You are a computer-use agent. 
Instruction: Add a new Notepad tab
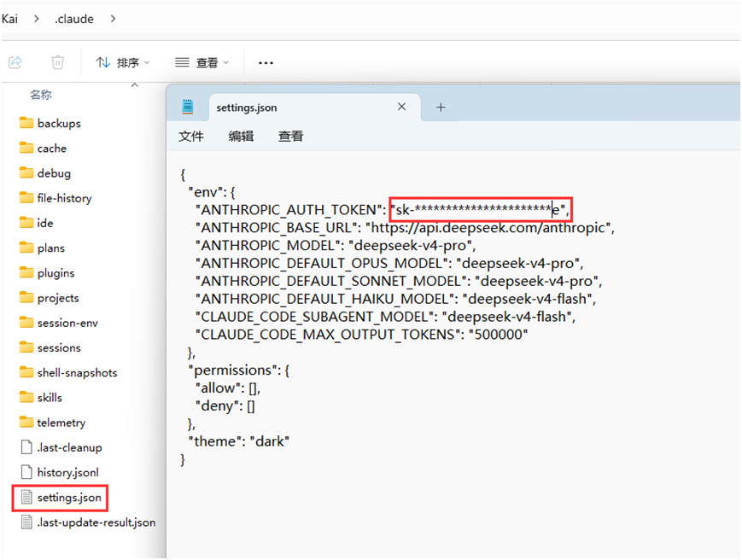coord(441,108)
